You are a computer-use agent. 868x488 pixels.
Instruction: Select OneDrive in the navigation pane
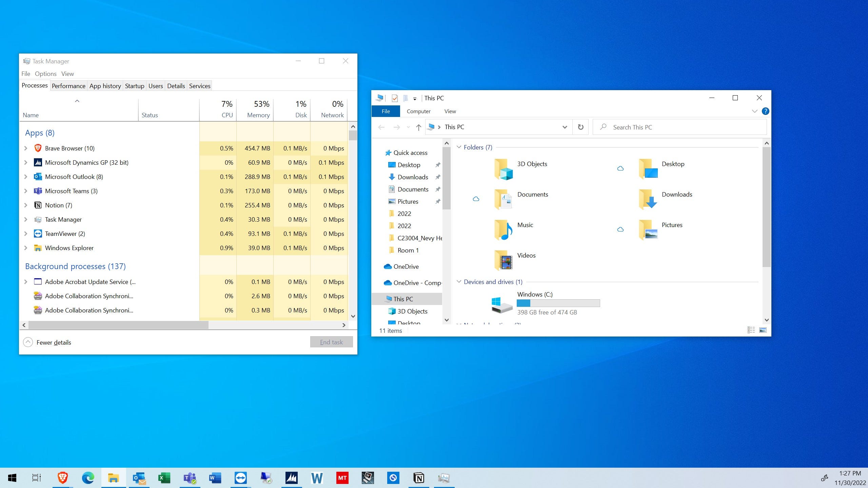point(406,267)
